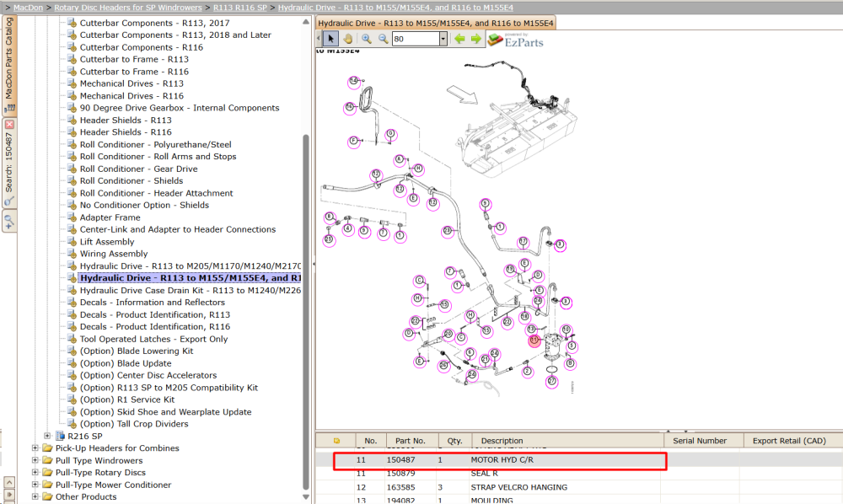
Task: Select the arrow pointer tool
Action: click(330, 39)
